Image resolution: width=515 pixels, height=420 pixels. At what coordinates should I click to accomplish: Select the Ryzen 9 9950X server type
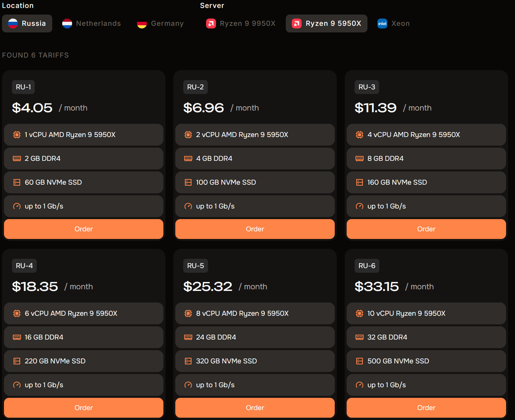(x=241, y=23)
